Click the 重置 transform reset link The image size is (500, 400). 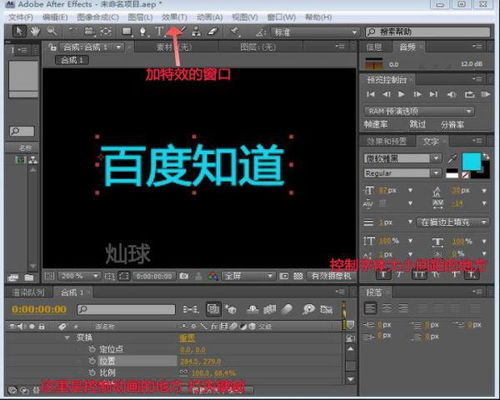point(187,338)
